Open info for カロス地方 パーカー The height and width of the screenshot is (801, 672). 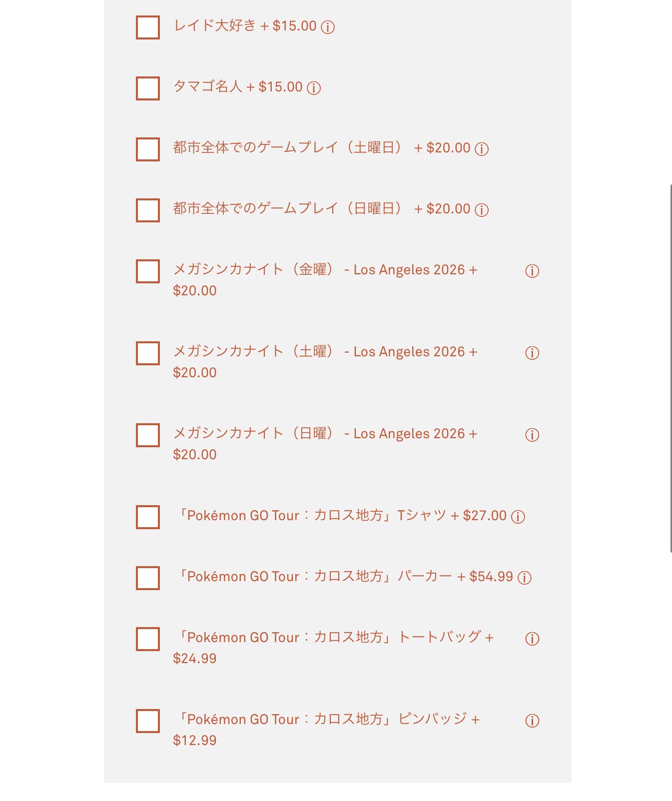pyautogui.click(x=525, y=578)
